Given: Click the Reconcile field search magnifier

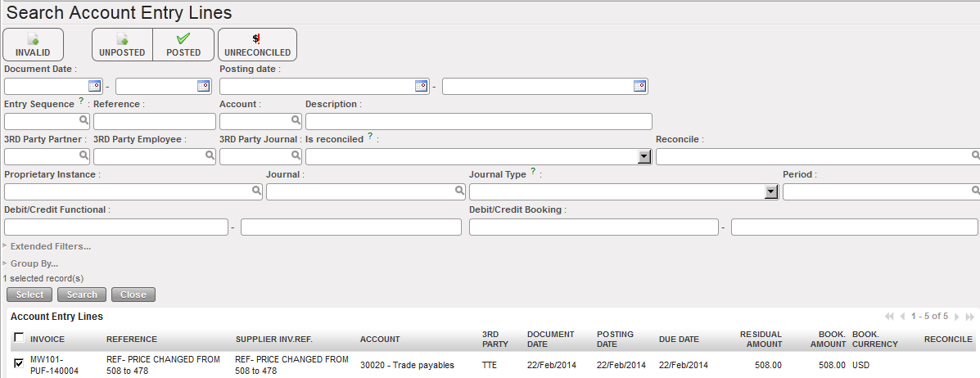Looking at the screenshot, I should click(975, 155).
